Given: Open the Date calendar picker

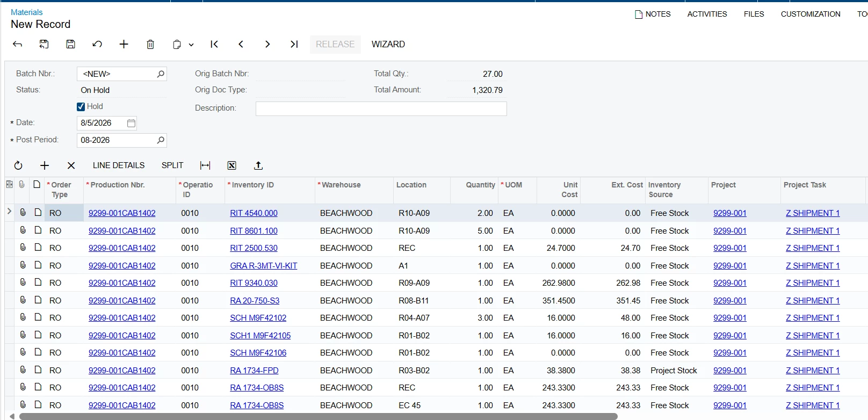Looking at the screenshot, I should point(131,123).
